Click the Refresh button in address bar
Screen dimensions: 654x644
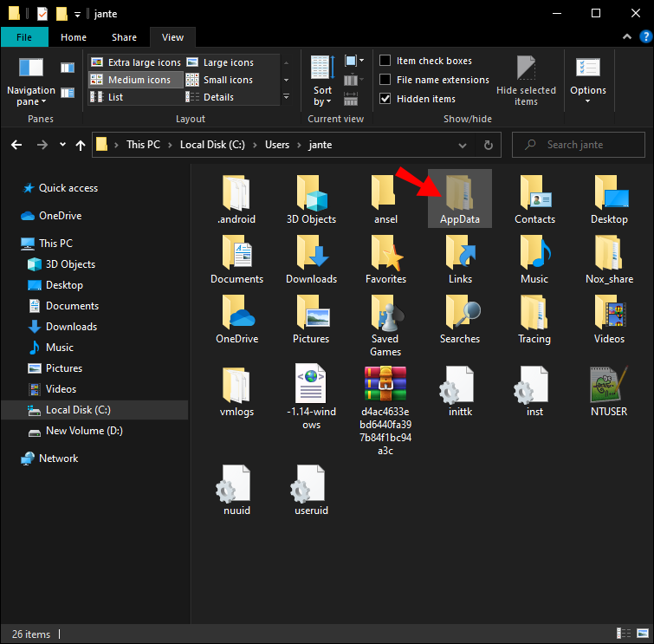(489, 145)
